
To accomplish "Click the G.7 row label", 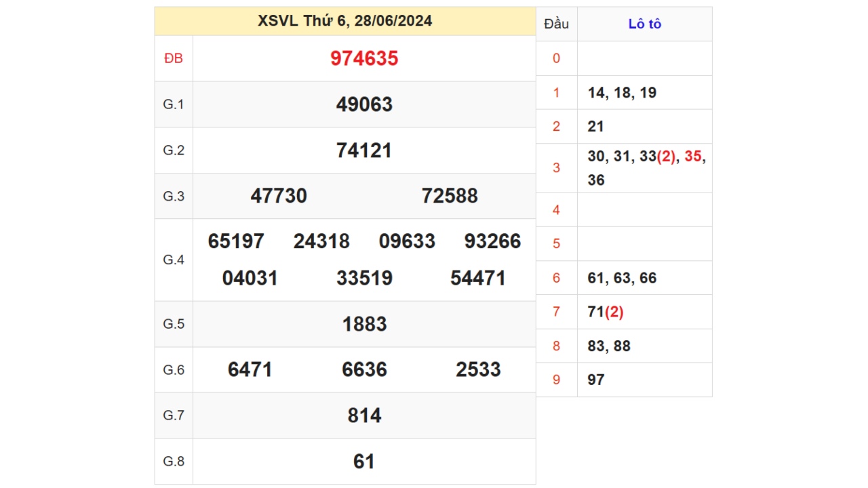I will tap(174, 415).
